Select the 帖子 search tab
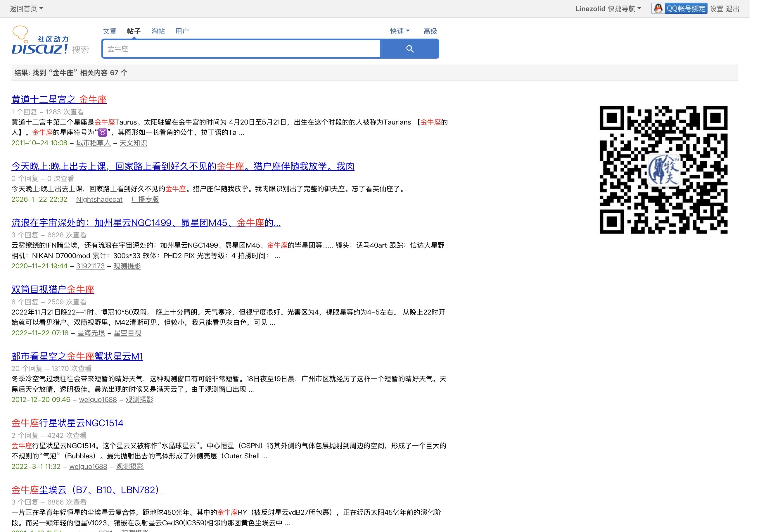 [134, 31]
